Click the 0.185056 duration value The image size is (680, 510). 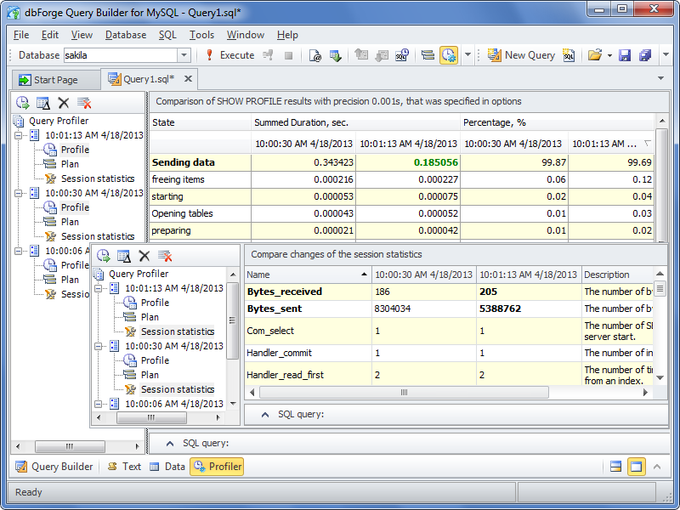coord(436,163)
